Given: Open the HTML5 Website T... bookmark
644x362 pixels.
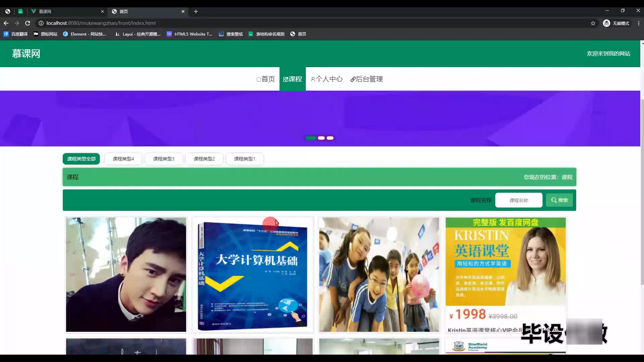Looking at the screenshot, I should tap(190, 34).
